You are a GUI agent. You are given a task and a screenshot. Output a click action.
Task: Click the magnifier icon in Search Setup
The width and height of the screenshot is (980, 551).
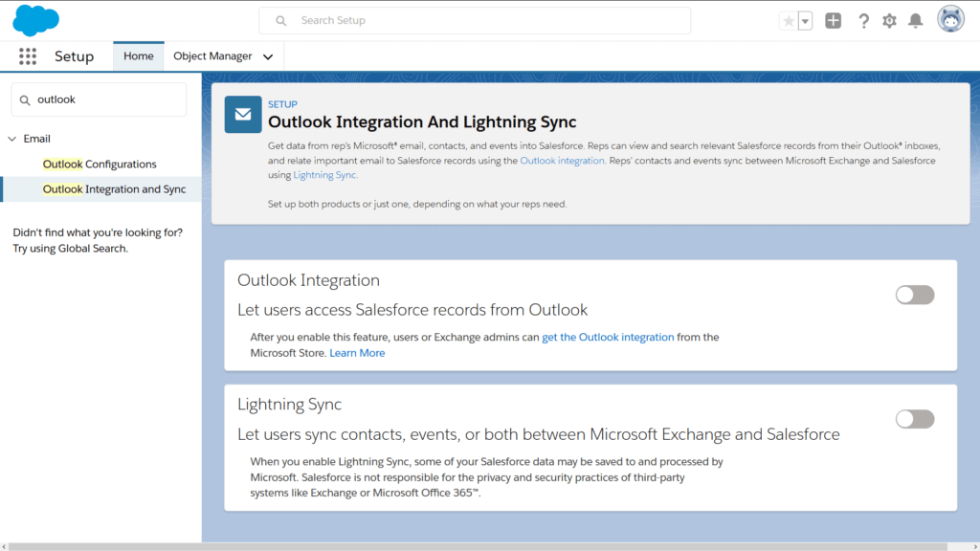tap(280, 20)
